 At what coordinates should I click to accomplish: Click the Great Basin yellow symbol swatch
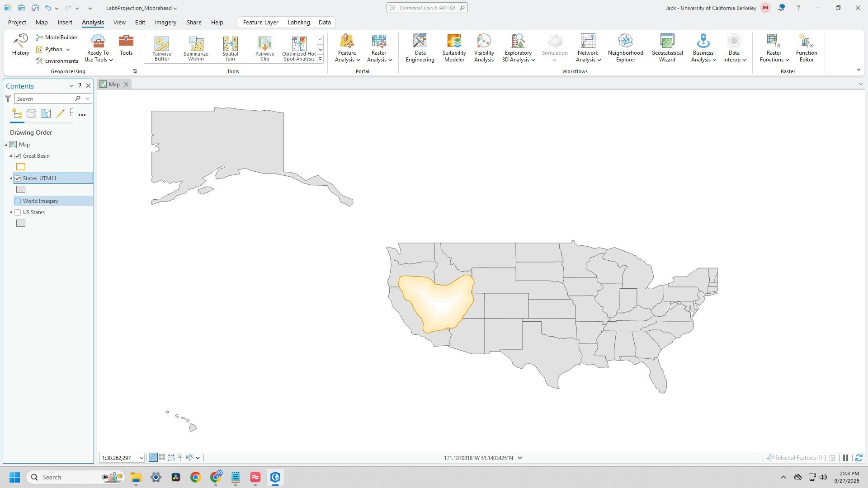point(21,167)
